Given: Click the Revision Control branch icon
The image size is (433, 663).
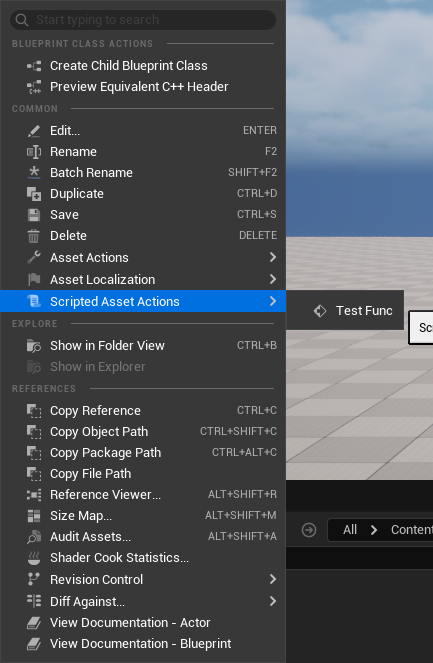Looking at the screenshot, I should click(34, 579).
